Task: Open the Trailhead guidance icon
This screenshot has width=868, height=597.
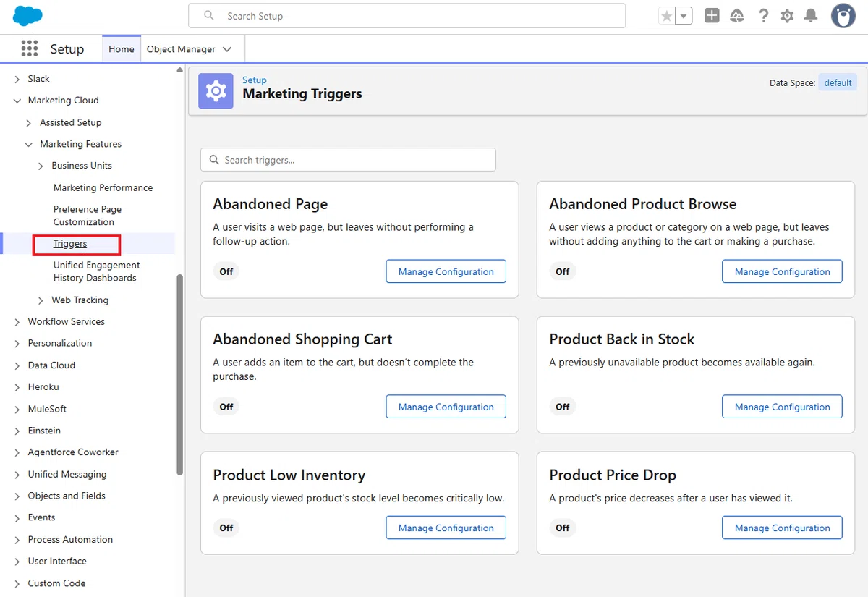Action: click(x=737, y=15)
